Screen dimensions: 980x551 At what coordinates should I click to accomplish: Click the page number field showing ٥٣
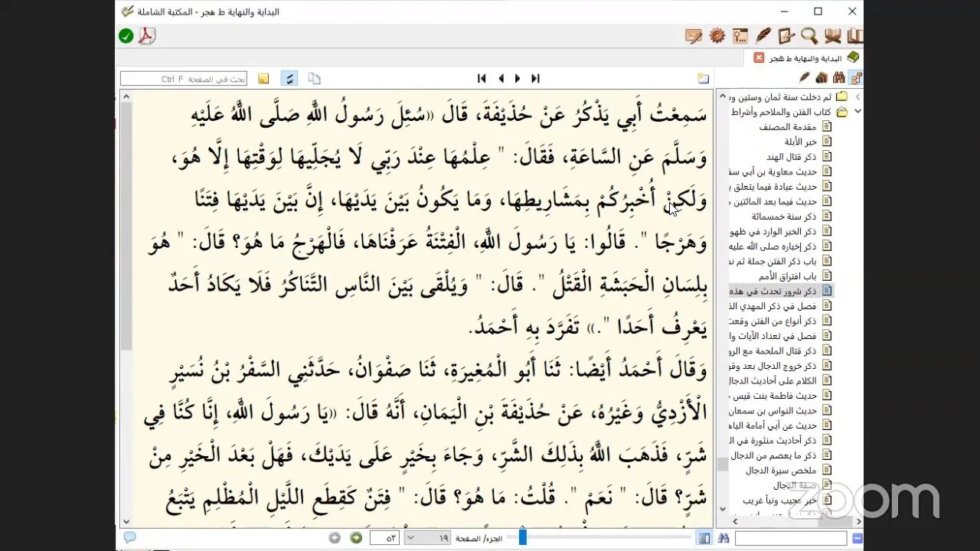[x=384, y=538]
